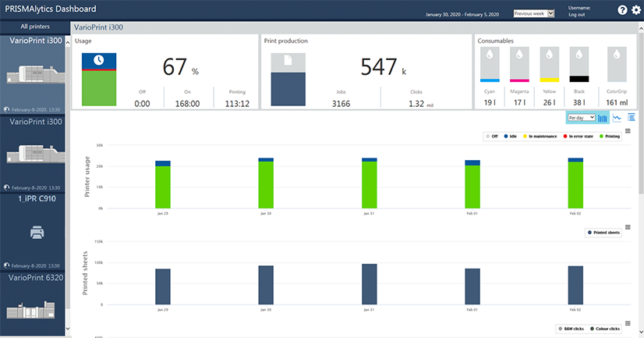Click the ColorGrip level icon

coord(617,64)
